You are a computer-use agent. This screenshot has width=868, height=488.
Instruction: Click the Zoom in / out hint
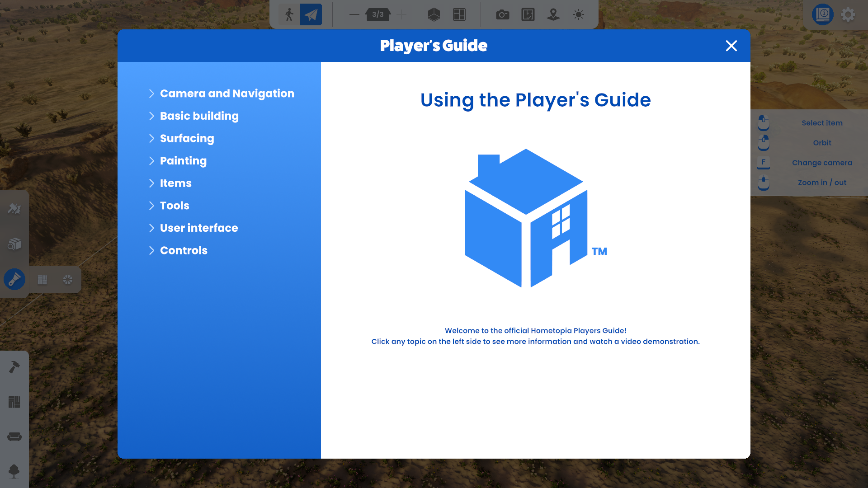click(822, 183)
